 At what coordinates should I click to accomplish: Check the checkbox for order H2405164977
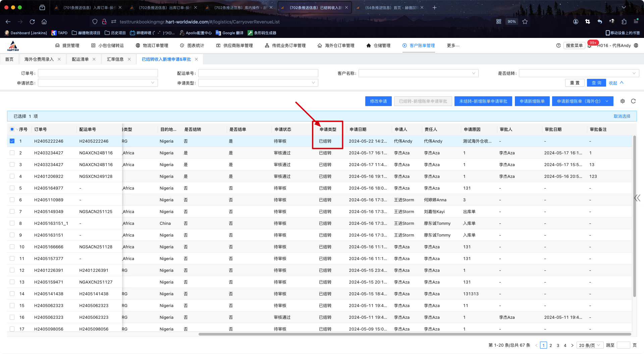pyautogui.click(x=12, y=188)
